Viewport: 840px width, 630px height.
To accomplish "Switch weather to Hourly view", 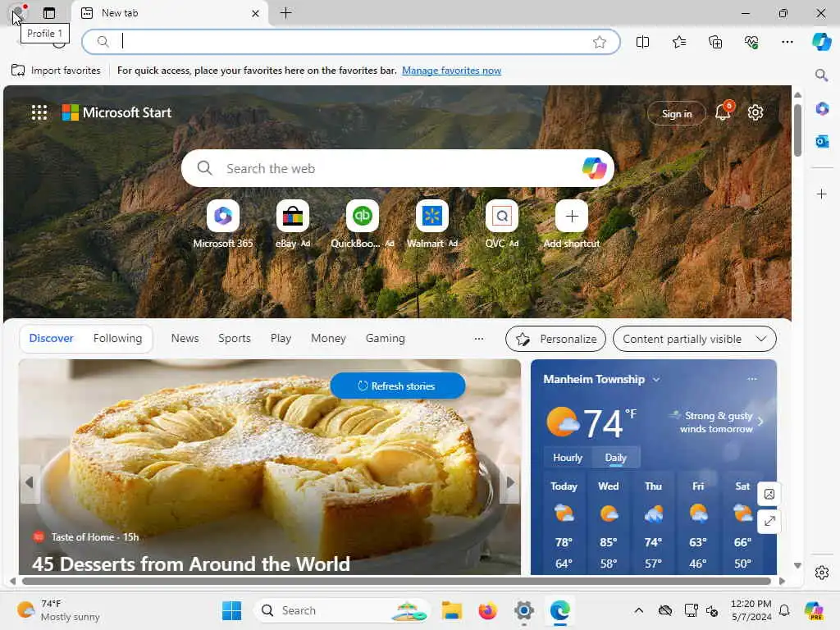I will [568, 458].
